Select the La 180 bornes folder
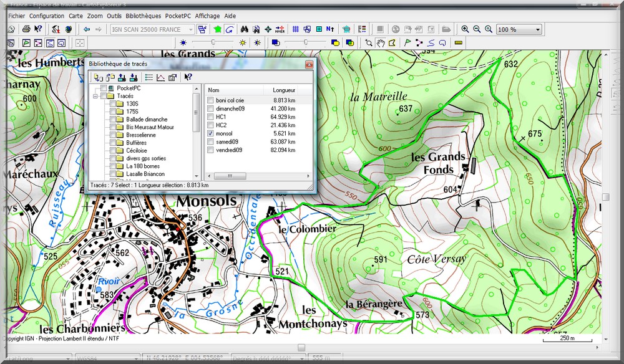The width and height of the screenshot is (624, 364). 143,166
